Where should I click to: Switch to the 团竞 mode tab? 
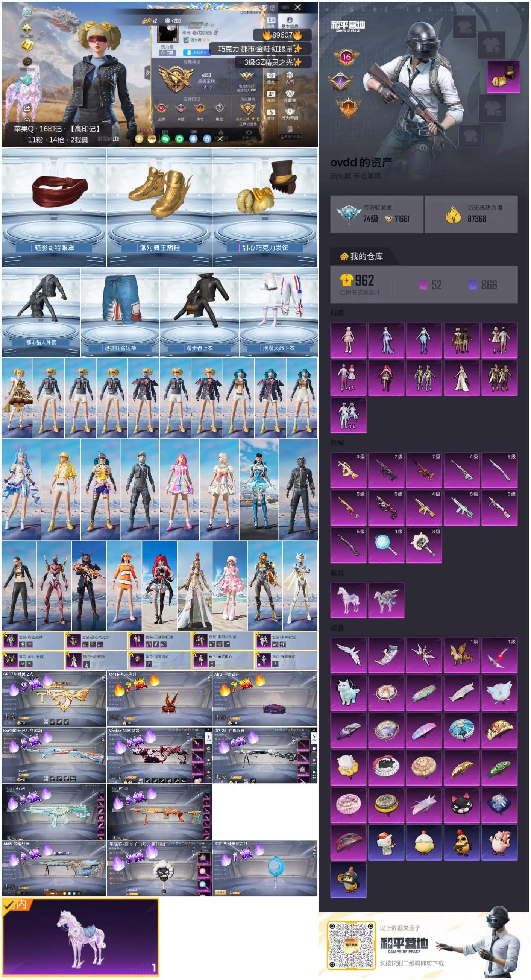click(x=271, y=78)
